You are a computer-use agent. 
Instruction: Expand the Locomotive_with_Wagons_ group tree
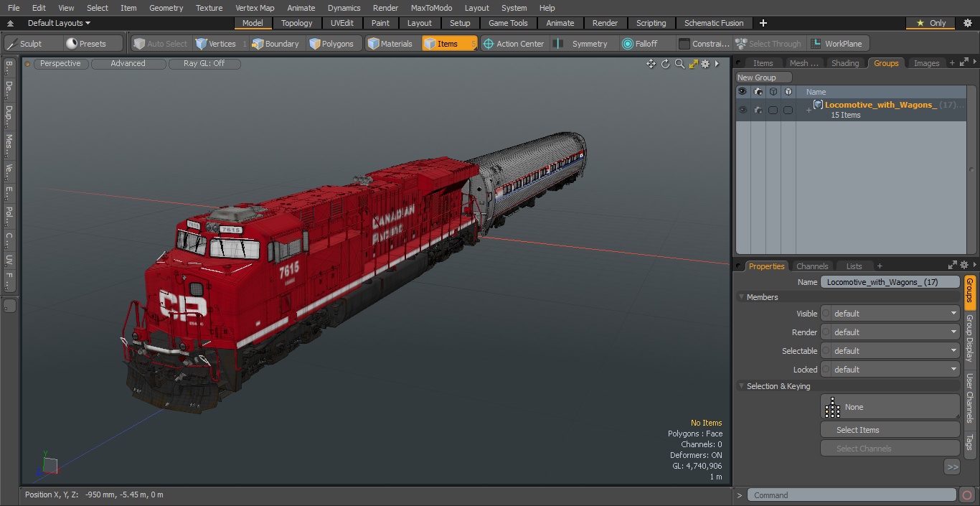point(809,110)
